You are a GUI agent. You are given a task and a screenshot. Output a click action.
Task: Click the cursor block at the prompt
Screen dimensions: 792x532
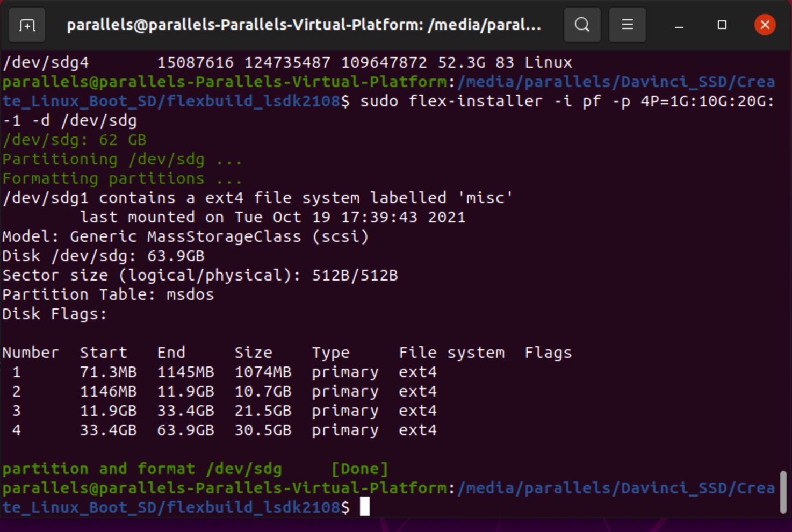click(365, 506)
